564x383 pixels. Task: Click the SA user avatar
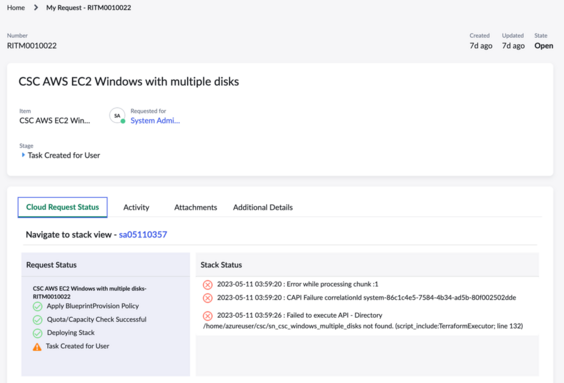tap(117, 116)
